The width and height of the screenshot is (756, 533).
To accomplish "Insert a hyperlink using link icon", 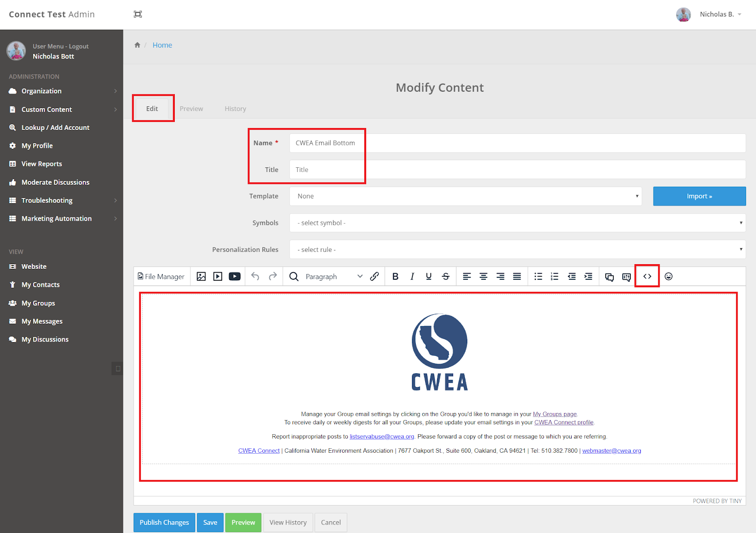I will (x=375, y=276).
